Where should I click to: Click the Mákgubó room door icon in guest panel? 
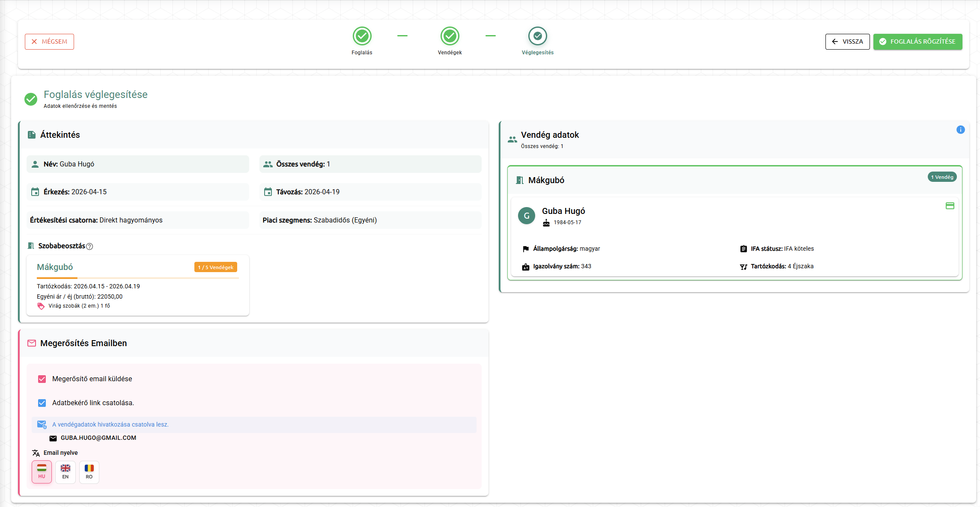(x=519, y=180)
